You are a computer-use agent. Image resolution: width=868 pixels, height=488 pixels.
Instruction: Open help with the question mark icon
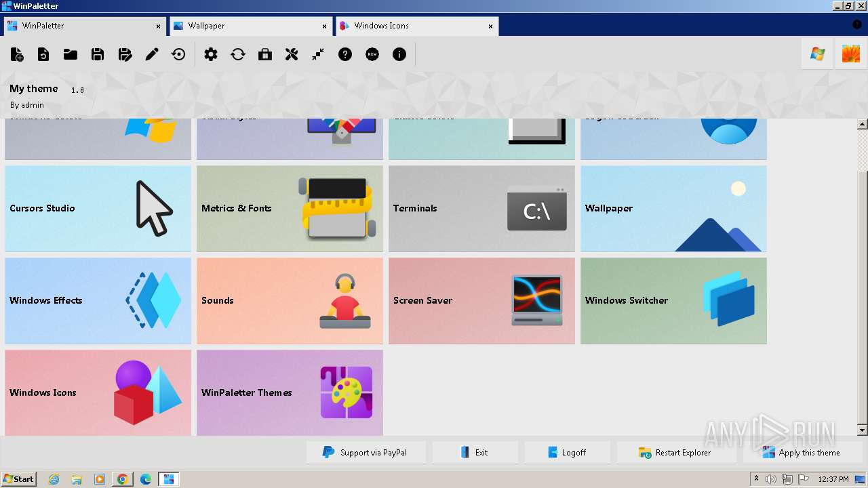coord(345,54)
